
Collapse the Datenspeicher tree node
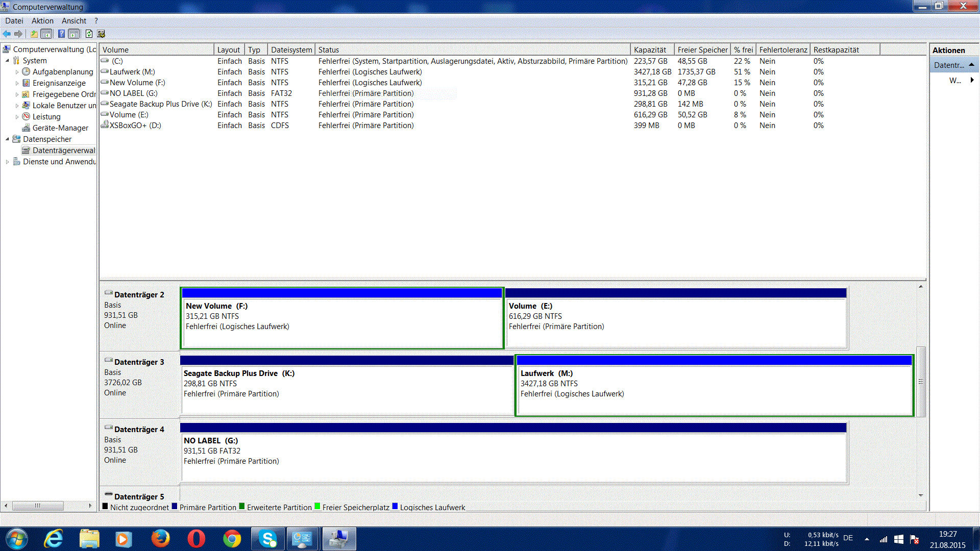[x=7, y=139]
